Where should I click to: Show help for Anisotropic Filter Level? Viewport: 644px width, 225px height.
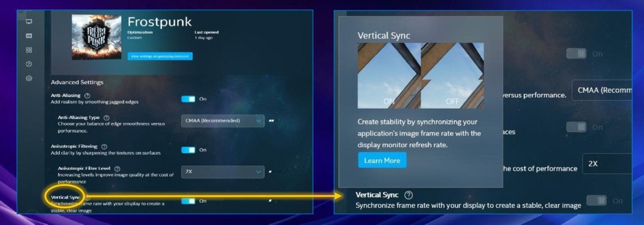[x=116, y=168]
